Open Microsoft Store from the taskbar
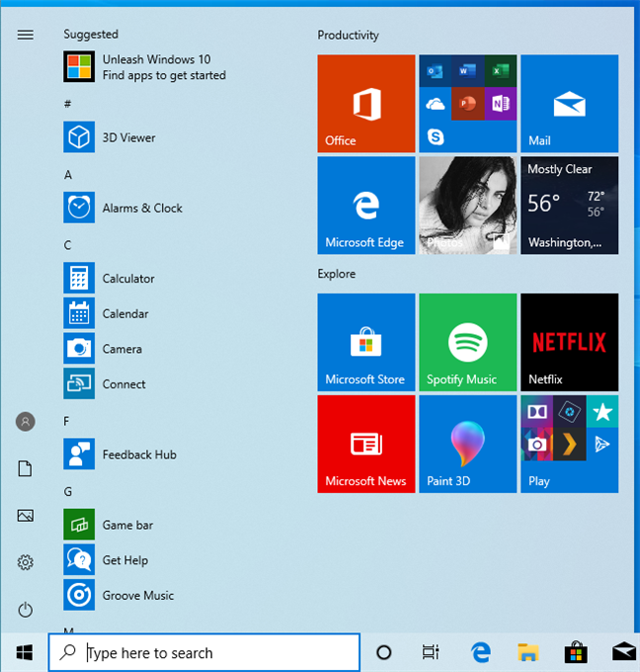This screenshot has height=672, width=640. pyautogui.click(x=576, y=652)
